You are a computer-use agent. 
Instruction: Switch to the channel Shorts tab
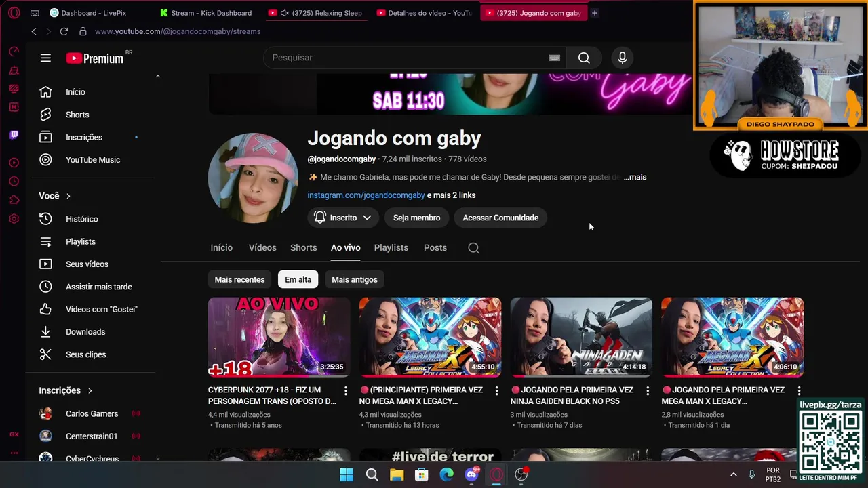[x=304, y=248]
